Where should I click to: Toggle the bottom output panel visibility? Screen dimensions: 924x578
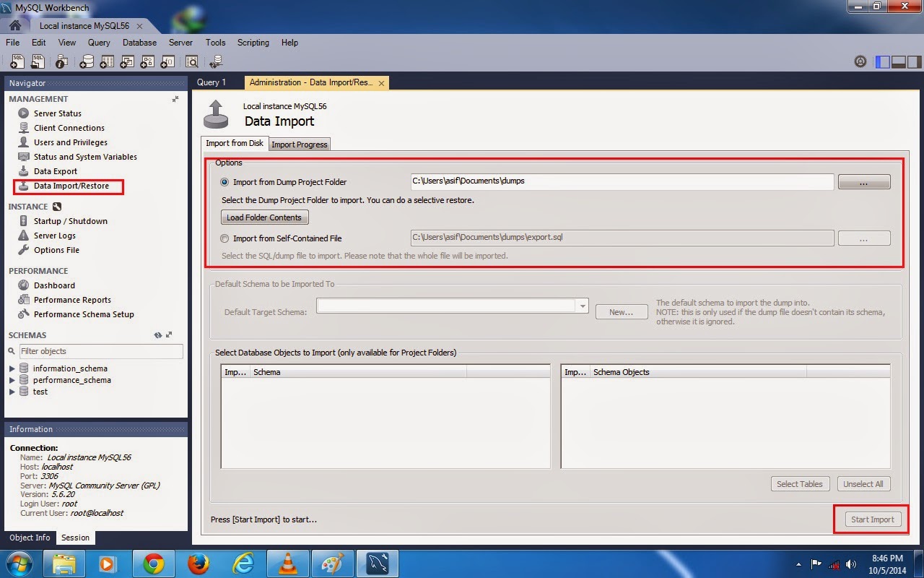click(x=898, y=62)
